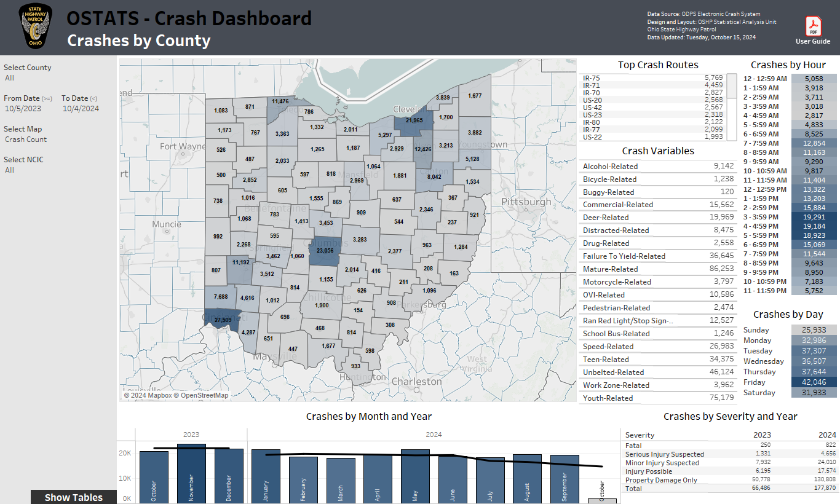
Task: Select the IR-80 route row
Action: click(x=653, y=122)
